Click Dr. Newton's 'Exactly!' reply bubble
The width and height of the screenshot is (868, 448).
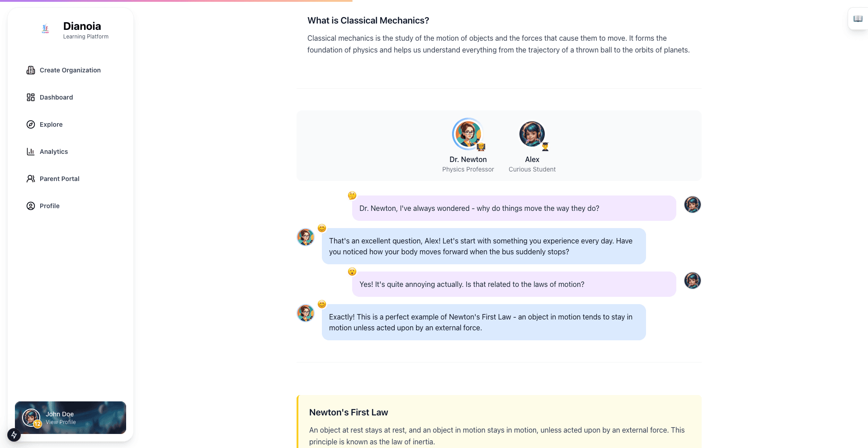coord(484,322)
